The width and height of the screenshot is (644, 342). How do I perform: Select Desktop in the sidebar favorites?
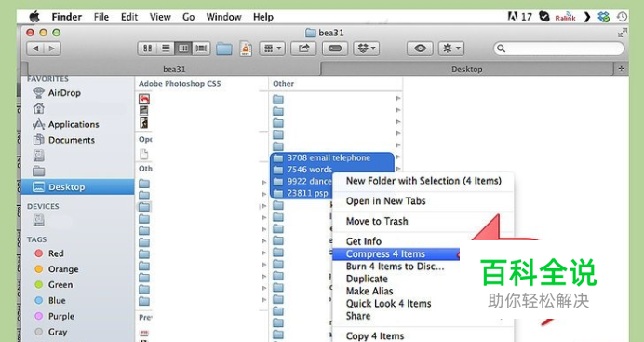click(77, 187)
